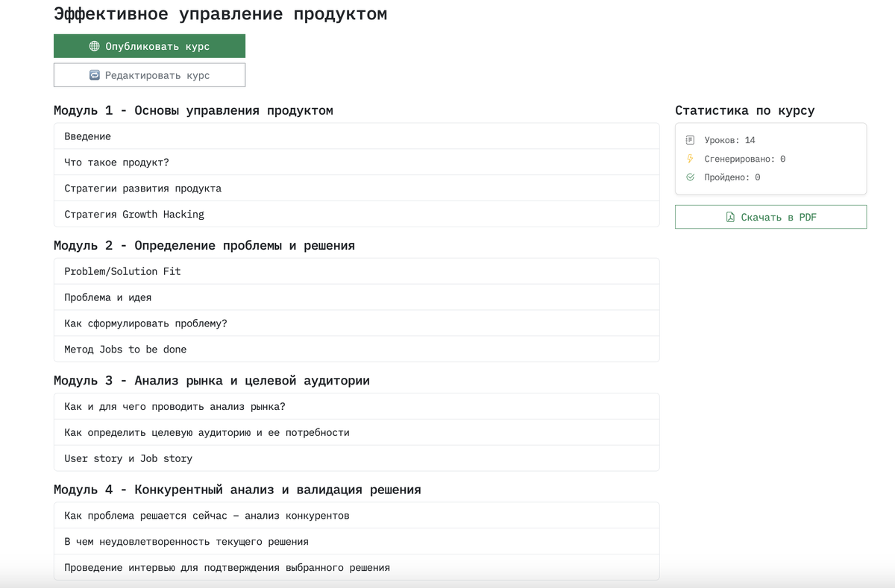Click the Сгенерировано: 0 statistic
Viewport: 895px width, 588px height.
[x=744, y=159]
